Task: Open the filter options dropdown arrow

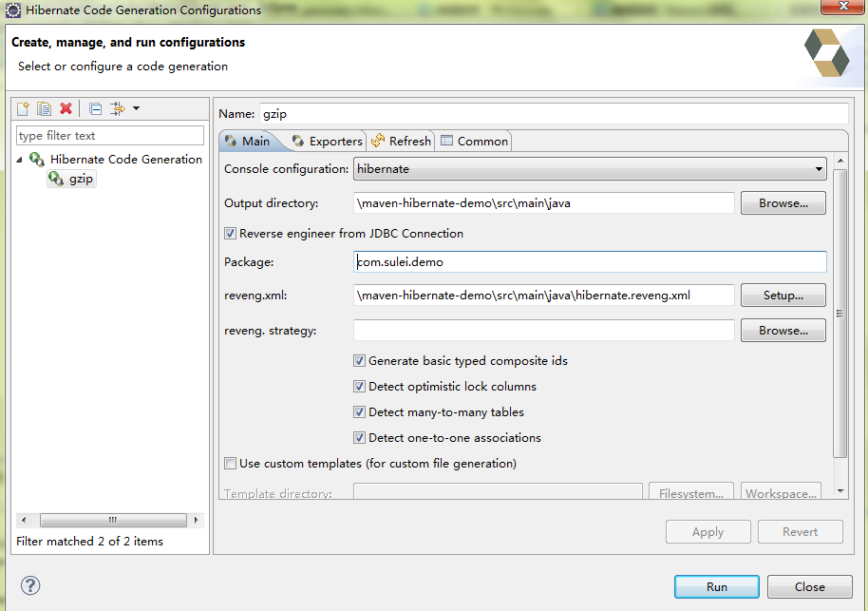Action: click(x=136, y=108)
